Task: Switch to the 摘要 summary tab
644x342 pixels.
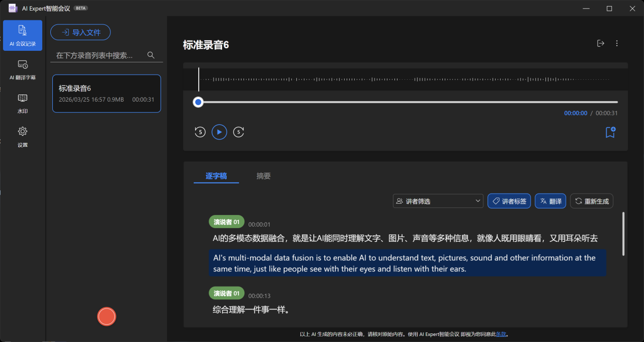Action: coord(263,176)
